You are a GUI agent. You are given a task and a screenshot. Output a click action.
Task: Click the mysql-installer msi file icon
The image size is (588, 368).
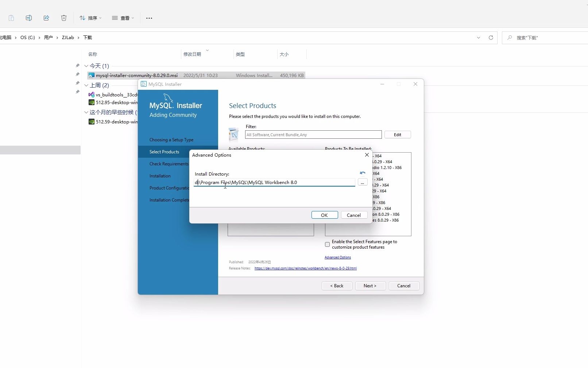(92, 76)
